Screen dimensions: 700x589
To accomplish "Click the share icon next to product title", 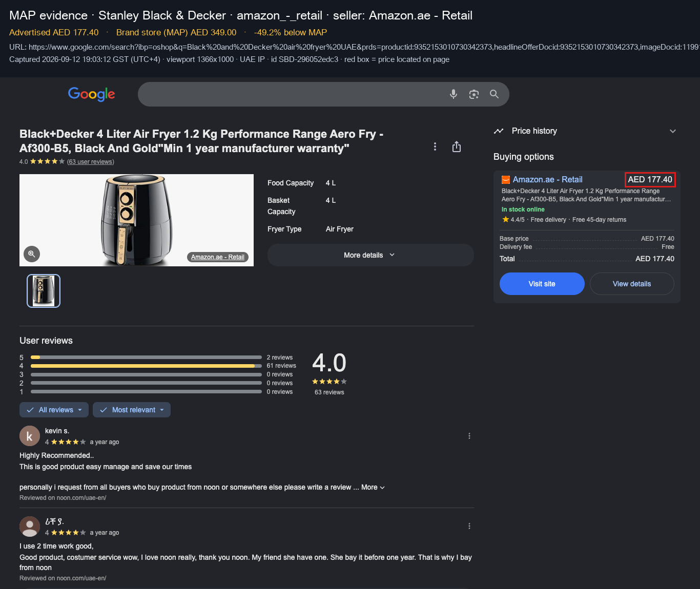I will [x=457, y=147].
